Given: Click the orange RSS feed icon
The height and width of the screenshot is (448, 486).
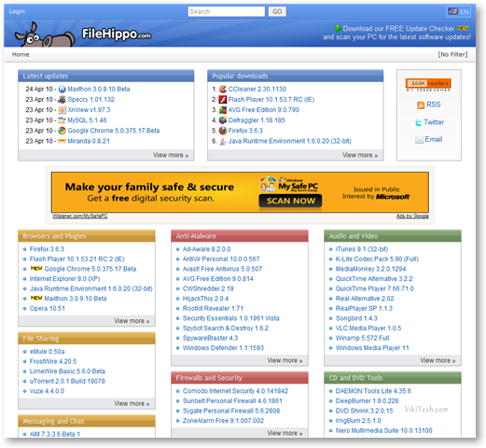Looking at the screenshot, I should point(421,105).
